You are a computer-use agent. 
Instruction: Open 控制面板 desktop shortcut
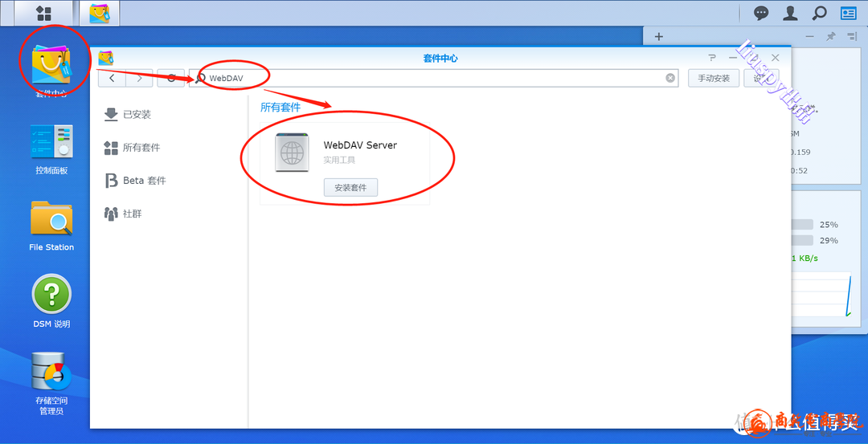pos(51,149)
